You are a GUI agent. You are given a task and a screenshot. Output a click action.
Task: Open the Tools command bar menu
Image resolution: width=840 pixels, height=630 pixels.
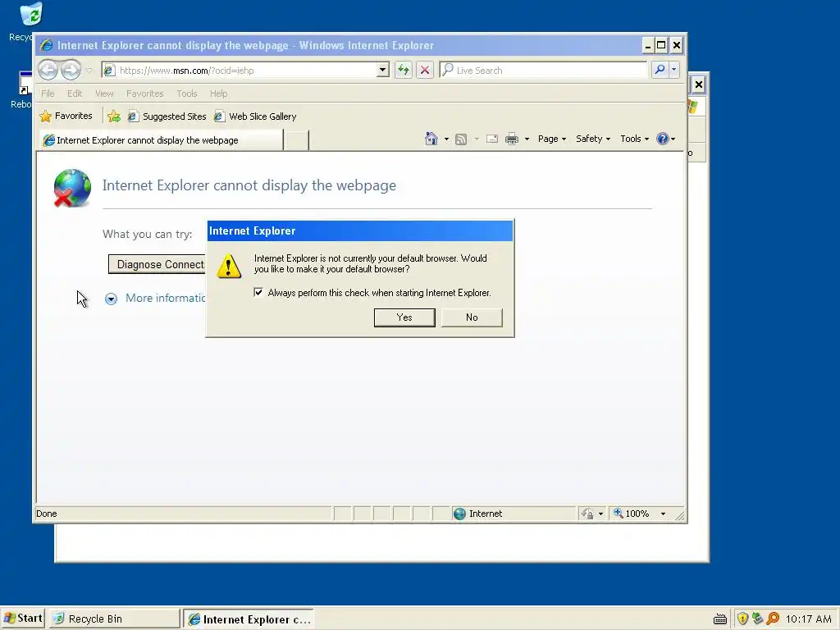click(634, 139)
